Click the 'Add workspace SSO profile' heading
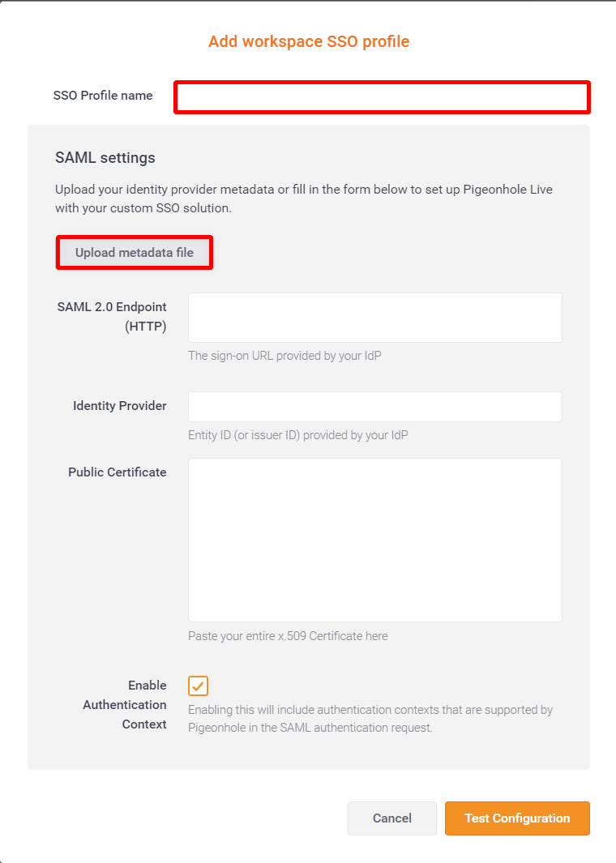Image resolution: width=616 pixels, height=863 pixels. [x=309, y=41]
